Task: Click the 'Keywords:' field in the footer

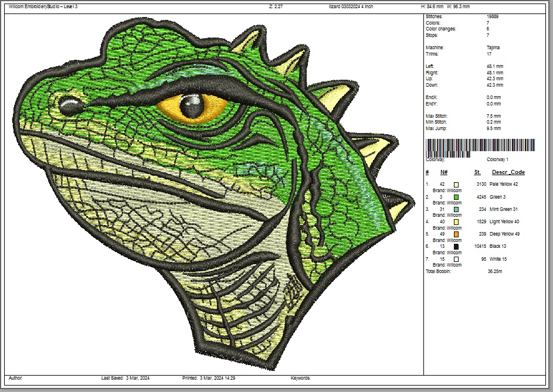Action: pos(300,379)
